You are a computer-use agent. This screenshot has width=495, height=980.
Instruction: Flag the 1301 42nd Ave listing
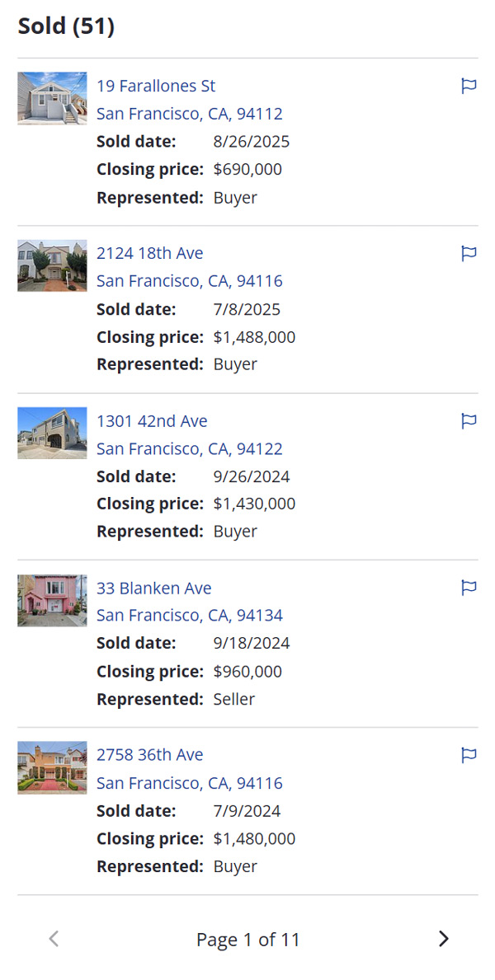pyautogui.click(x=469, y=421)
